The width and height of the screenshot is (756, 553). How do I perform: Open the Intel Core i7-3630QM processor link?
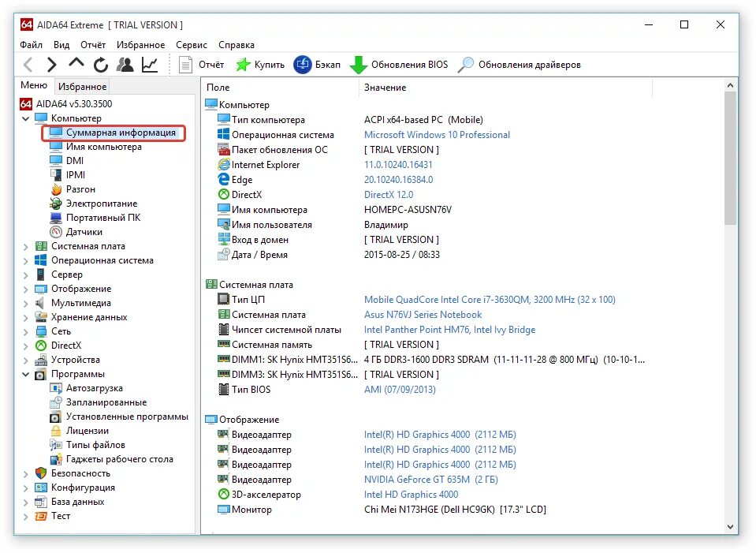pyautogui.click(x=490, y=300)
